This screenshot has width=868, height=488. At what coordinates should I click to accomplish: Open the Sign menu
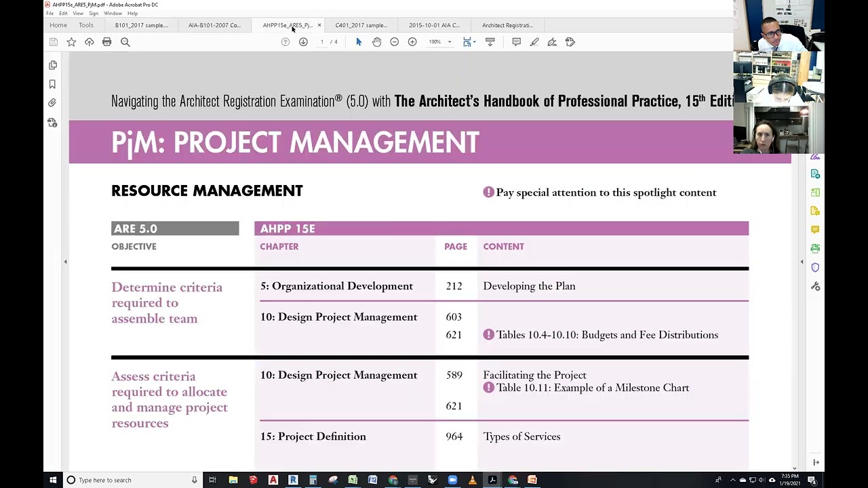pos(94,14)
